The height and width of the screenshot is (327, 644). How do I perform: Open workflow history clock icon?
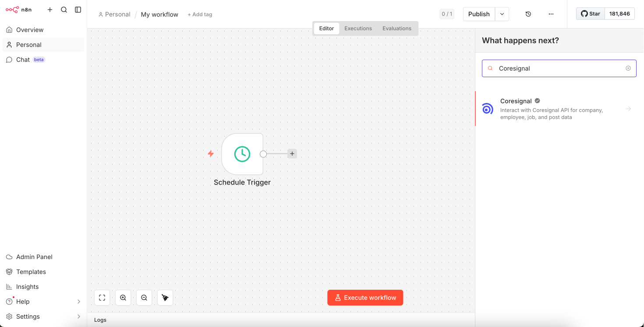pyautogui.click(x=528, y=14)
